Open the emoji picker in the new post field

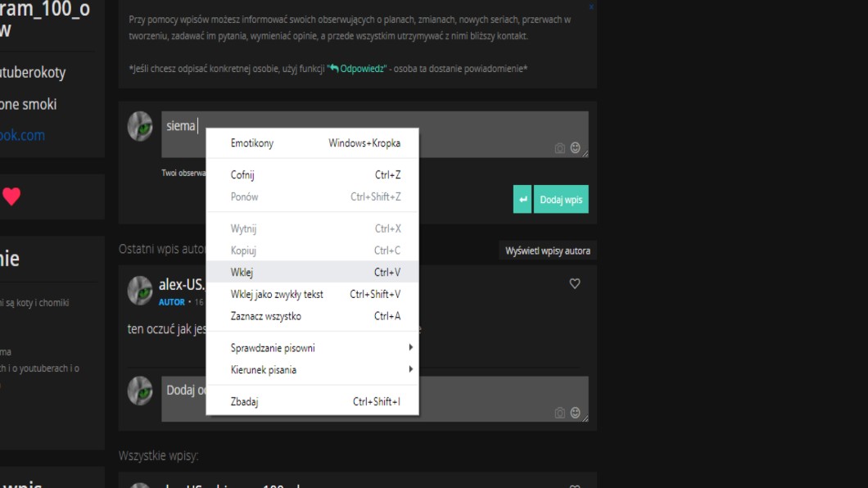click(575, 148)
